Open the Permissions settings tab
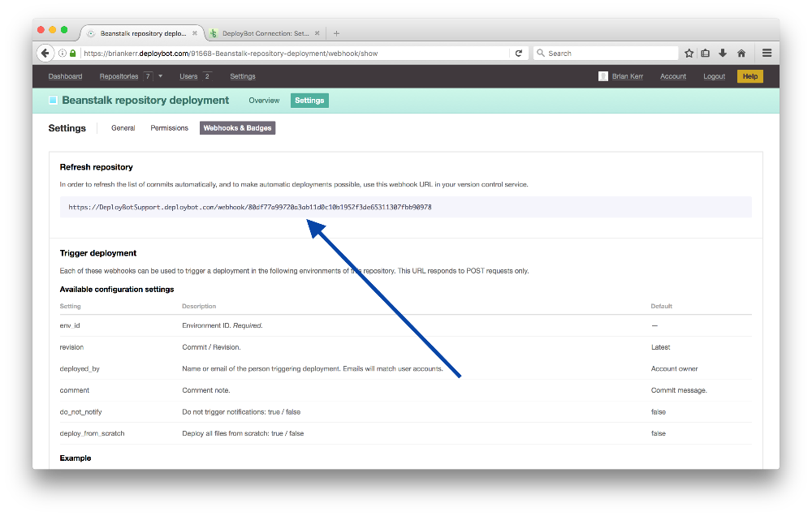The height and width of the screenshot is (516, 812). (170, 128)
